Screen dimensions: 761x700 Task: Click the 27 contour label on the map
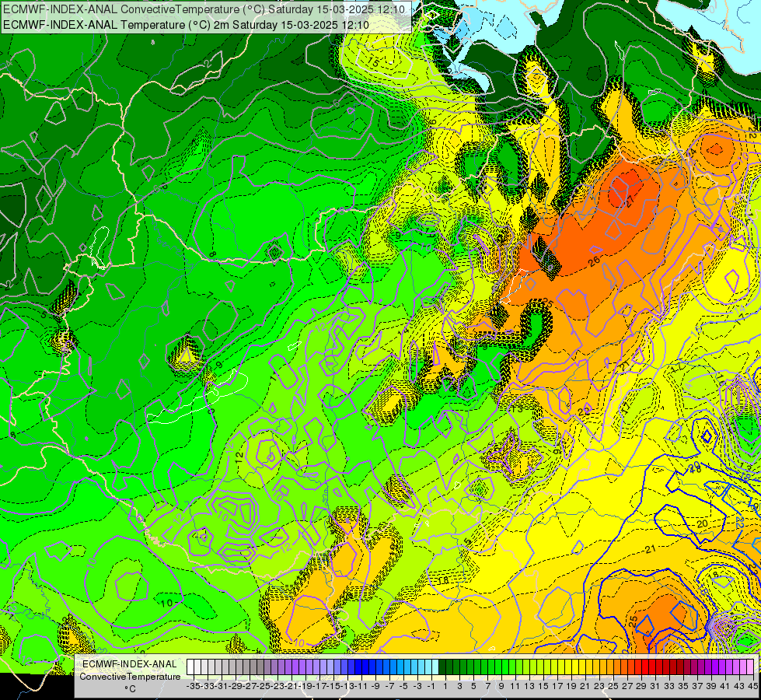[631, 201]
